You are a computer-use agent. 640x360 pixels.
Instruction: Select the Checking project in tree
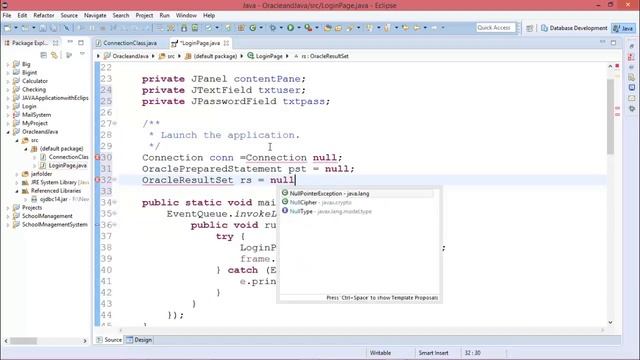[x=34, y=90]
